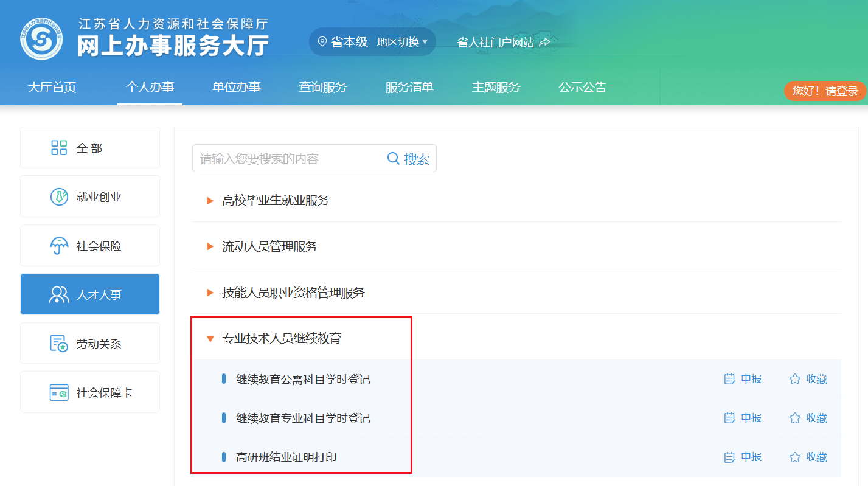Switch to the 单位办事 tab
Viewport: 868px width, 486px height.
coord(237,87)
